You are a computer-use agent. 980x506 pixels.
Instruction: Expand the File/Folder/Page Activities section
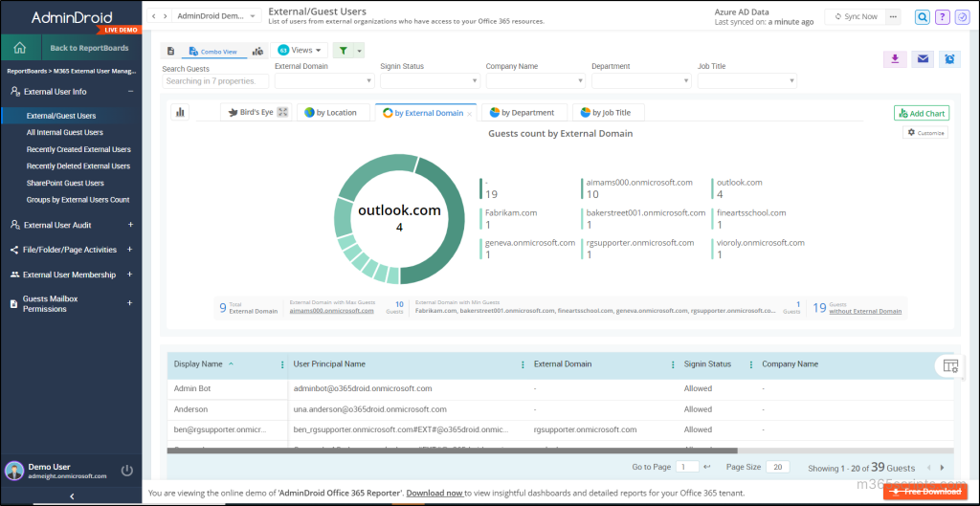(x=130, y=250)
